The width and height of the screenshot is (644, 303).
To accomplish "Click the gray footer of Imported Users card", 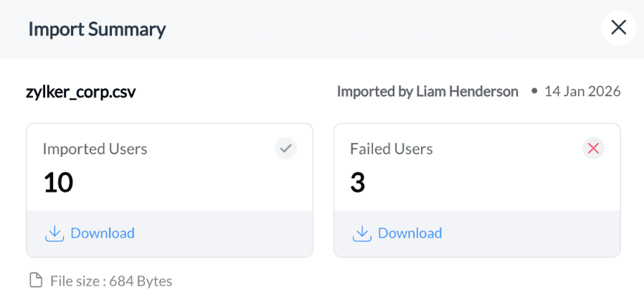I will pyautogui.click(x=170, y=233).
